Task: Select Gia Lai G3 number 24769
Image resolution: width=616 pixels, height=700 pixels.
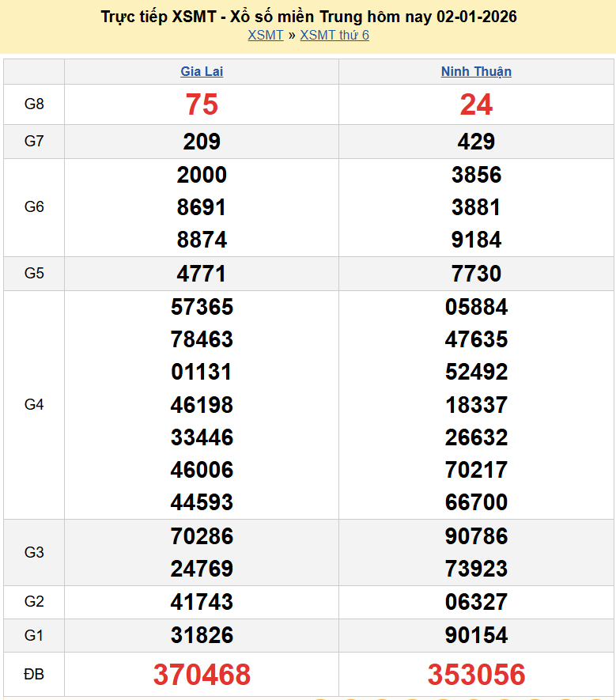Action: point(202,569)
